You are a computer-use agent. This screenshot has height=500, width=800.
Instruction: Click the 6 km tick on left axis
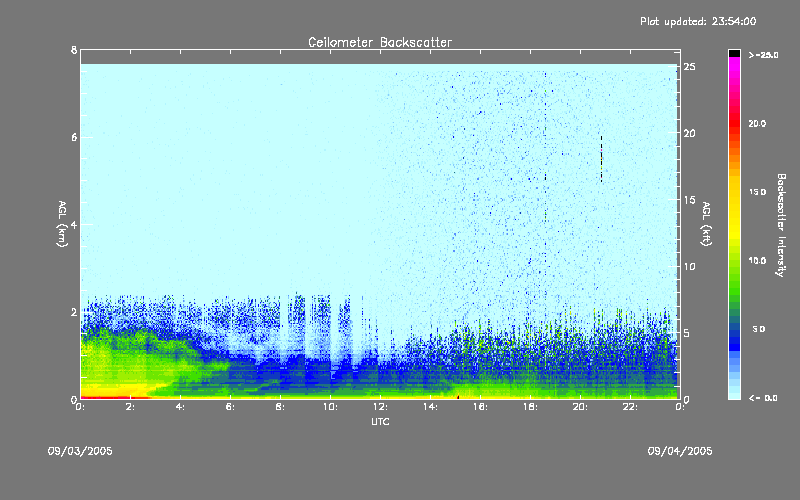(74, 137)
